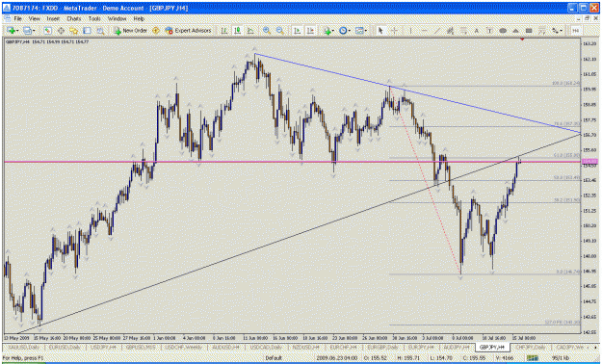Open the Data Window crosshair-circle icon
Viewport: 602px width, 364px height.
61,31
